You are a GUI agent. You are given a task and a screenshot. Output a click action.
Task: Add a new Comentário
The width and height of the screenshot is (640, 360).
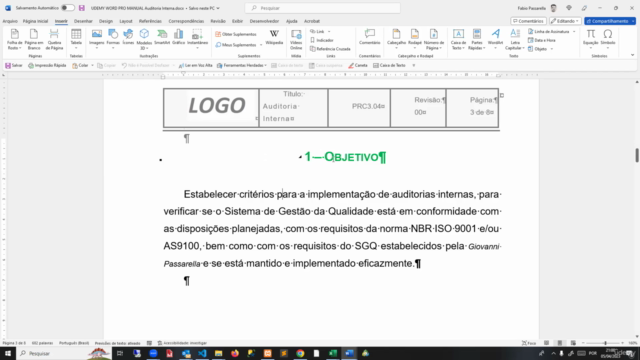pos(370,38)
